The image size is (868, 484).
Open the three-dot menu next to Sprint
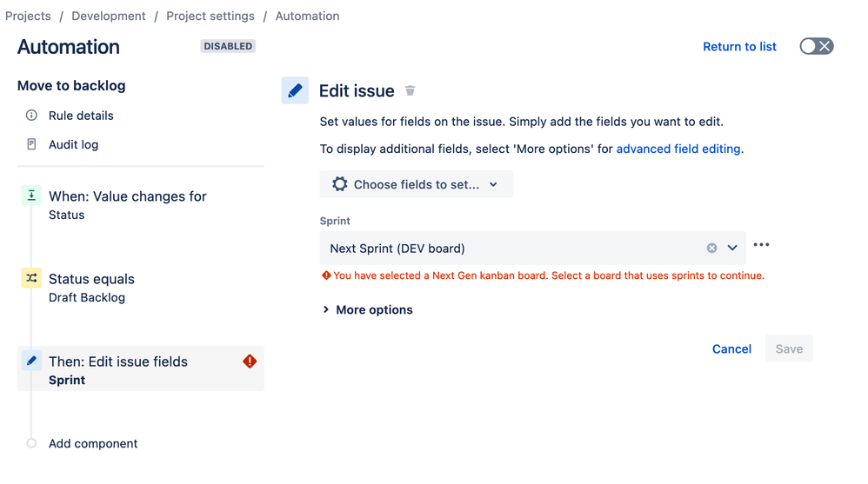pyautogui.click(x=761, y=244)
